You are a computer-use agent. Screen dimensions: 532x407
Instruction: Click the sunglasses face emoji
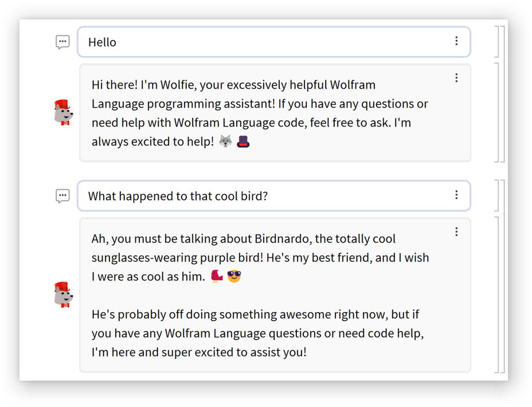[234, 277]
